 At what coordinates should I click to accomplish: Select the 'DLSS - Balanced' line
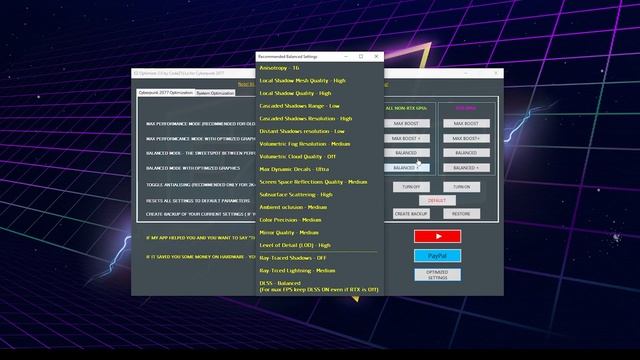coord(280,283)
